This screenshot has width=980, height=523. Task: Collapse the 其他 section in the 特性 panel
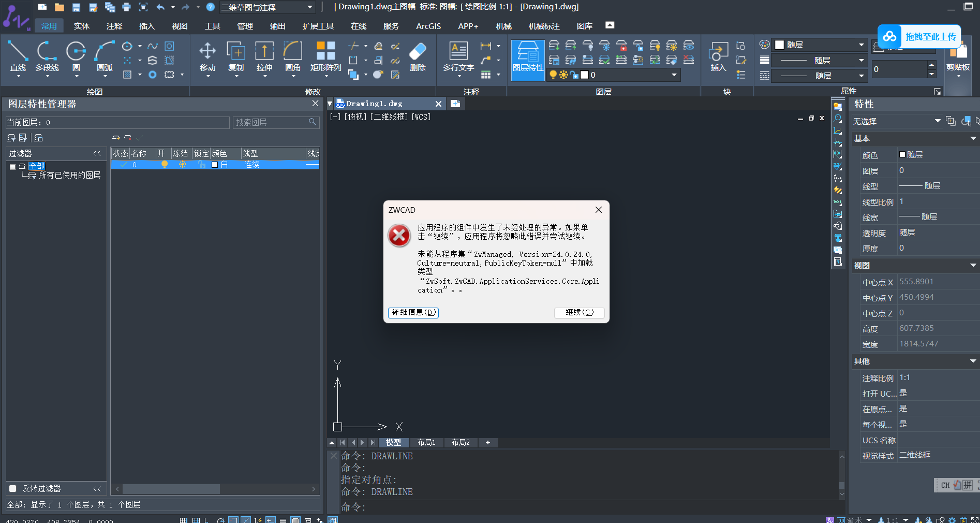coord(973,361)
